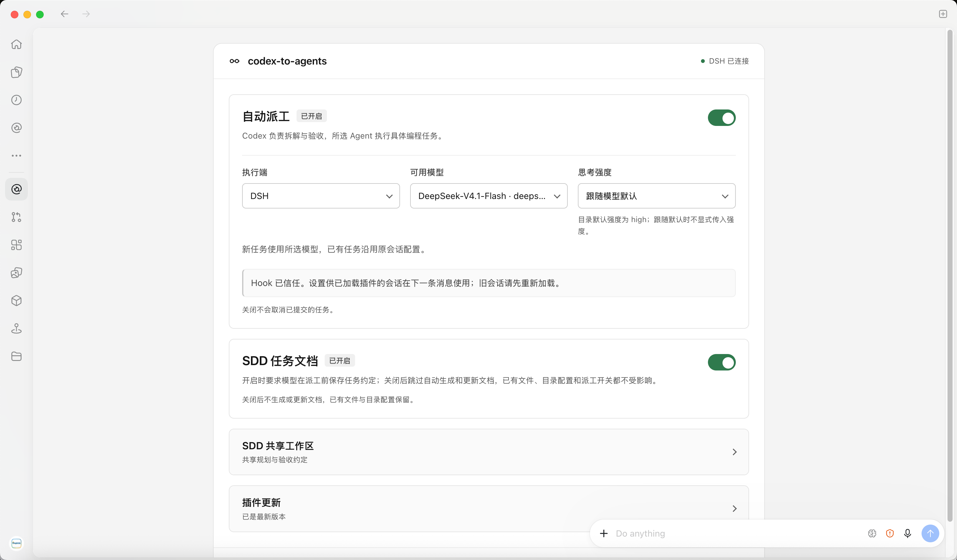Click the brain icon in the prompt bar

point(872,533)
